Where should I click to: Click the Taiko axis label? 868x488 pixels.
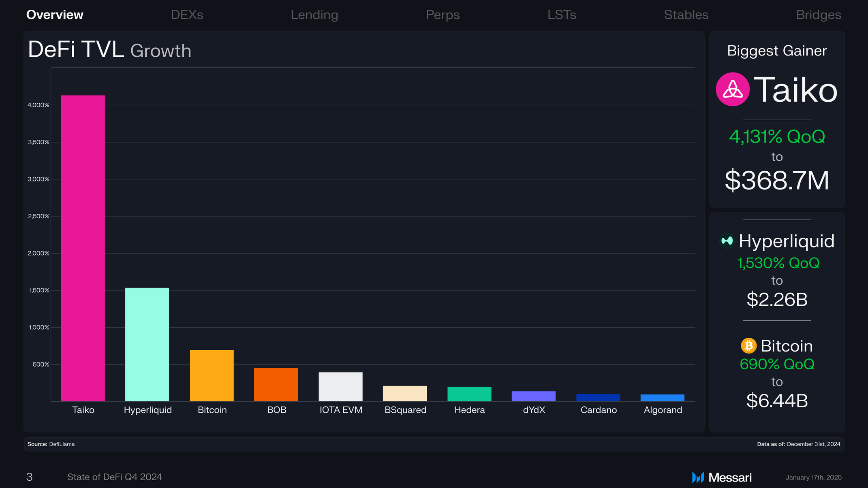coord(83,410)
